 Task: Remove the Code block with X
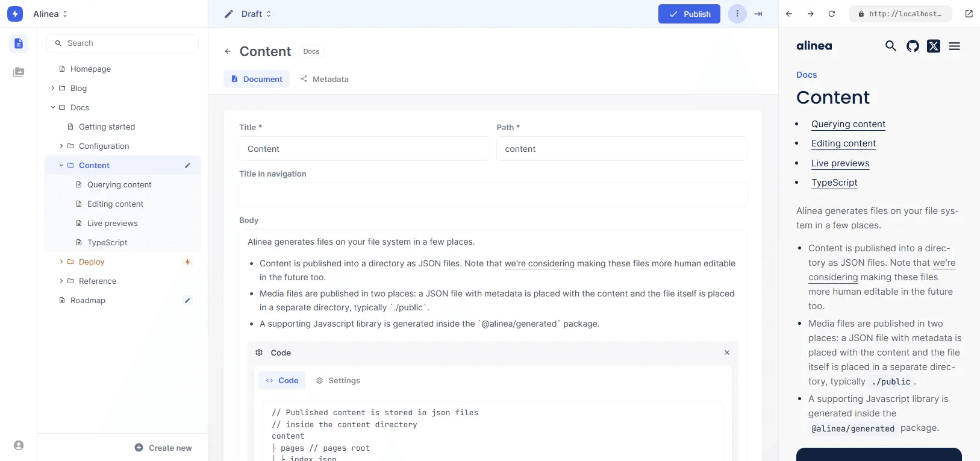[726, 353]
